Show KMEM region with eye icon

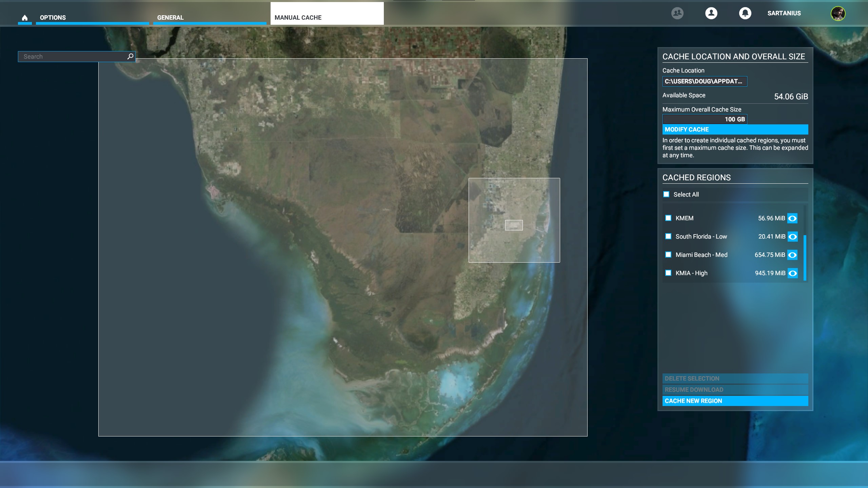792,218
